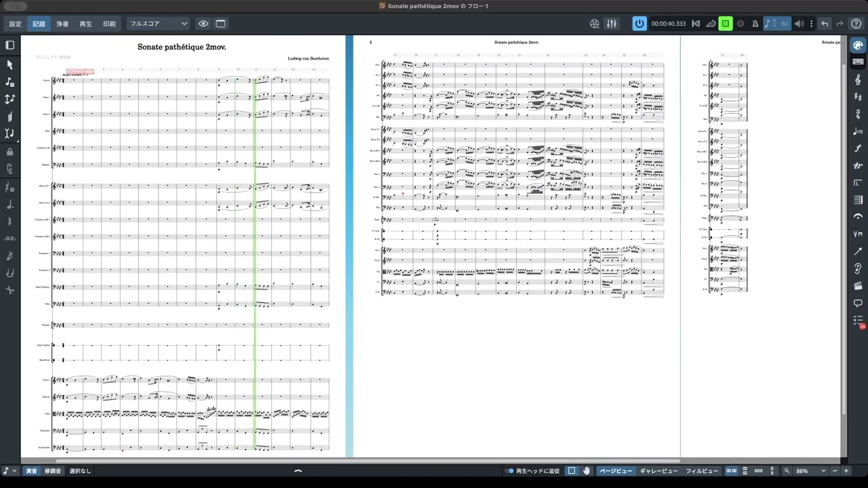Toggle the metronome click

point(755,24)
